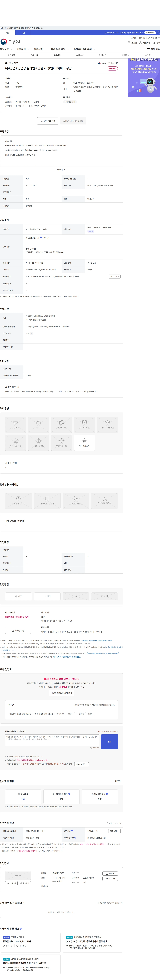This screenshot has height=980, width=160.
Task: Open the 전체 메뉴 hamburger icon
Action: (153, 49)
